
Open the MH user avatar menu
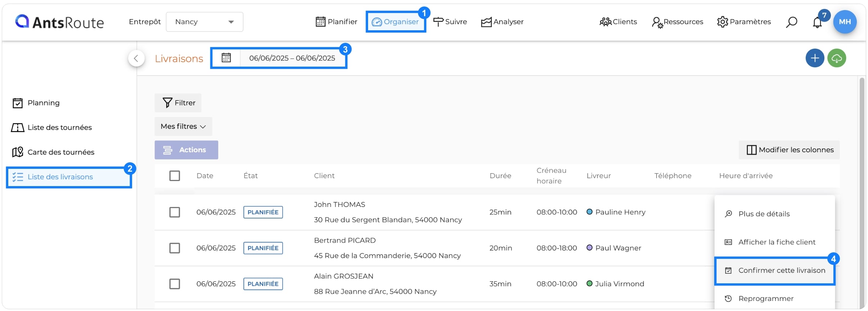pos(845,22)
